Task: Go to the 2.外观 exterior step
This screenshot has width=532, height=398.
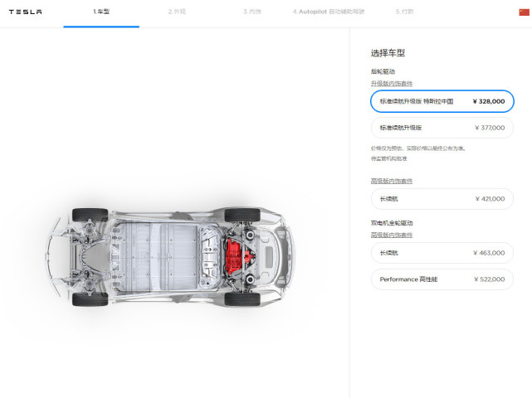Action: (x=177, y=12)
